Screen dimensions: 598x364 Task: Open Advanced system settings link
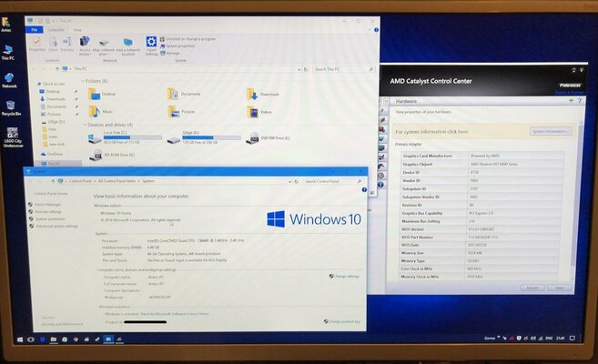click(56, 226)
